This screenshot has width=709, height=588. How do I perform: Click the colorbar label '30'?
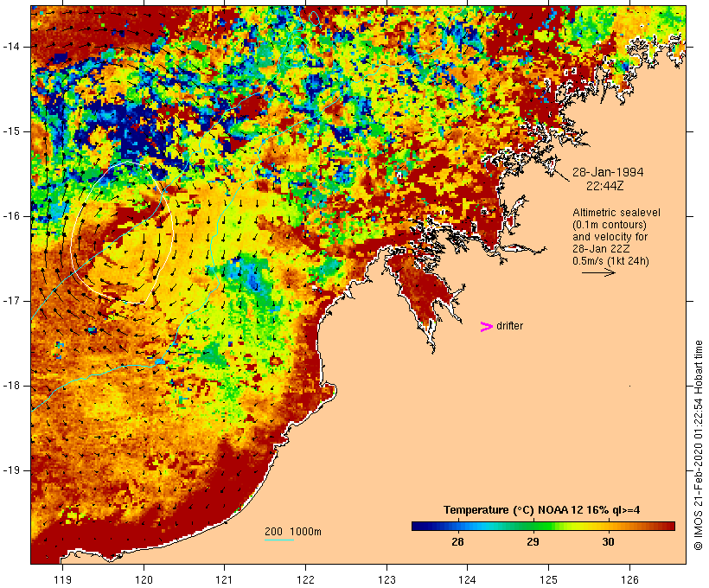point(608,541)
